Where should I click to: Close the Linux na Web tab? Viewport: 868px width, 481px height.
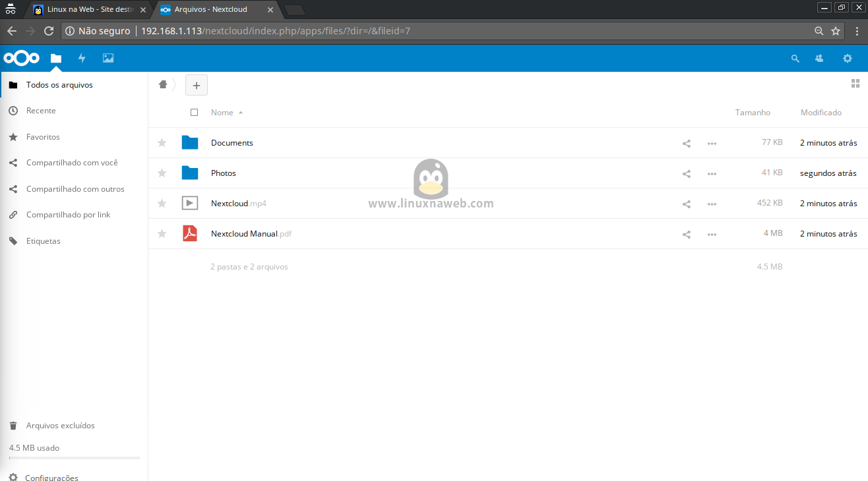pos(143,10)
